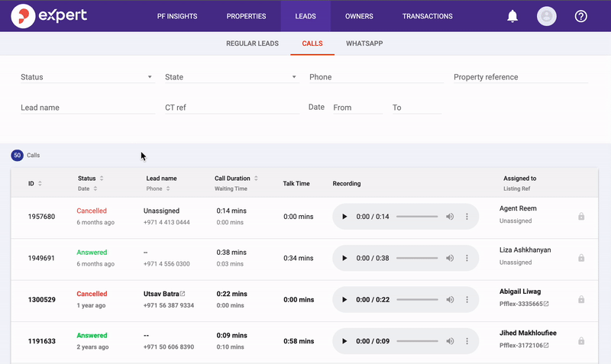Go to Regular Leads tab
Image resolution: width=611 pixels, height=364 pixels.
pos(252,43)
